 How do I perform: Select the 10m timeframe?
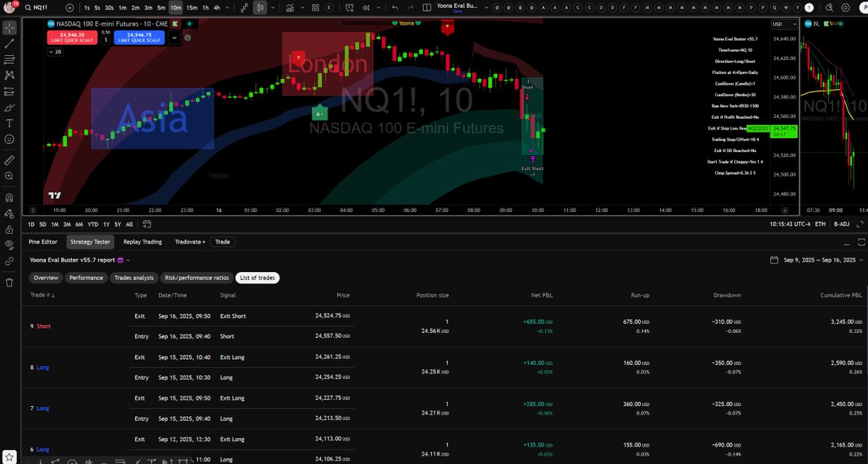coord(176,7)
